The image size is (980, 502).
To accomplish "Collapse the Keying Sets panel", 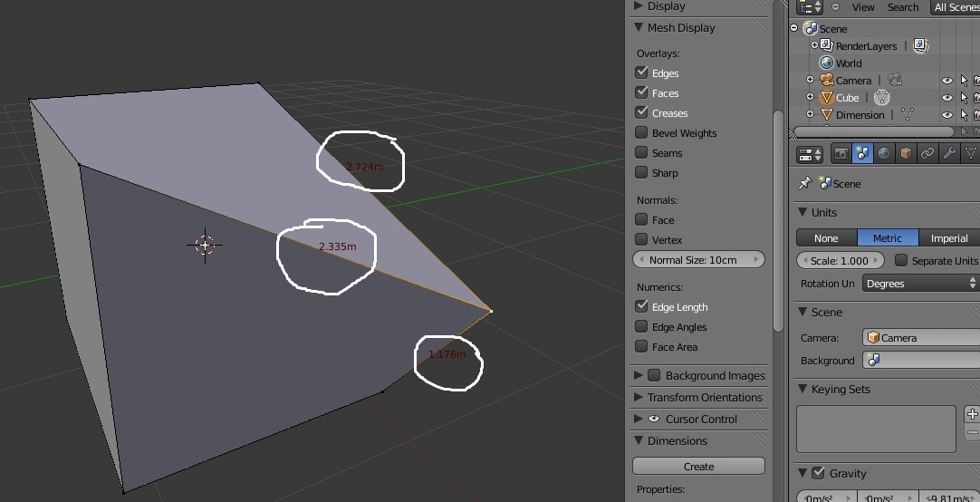I will (802, 389).
